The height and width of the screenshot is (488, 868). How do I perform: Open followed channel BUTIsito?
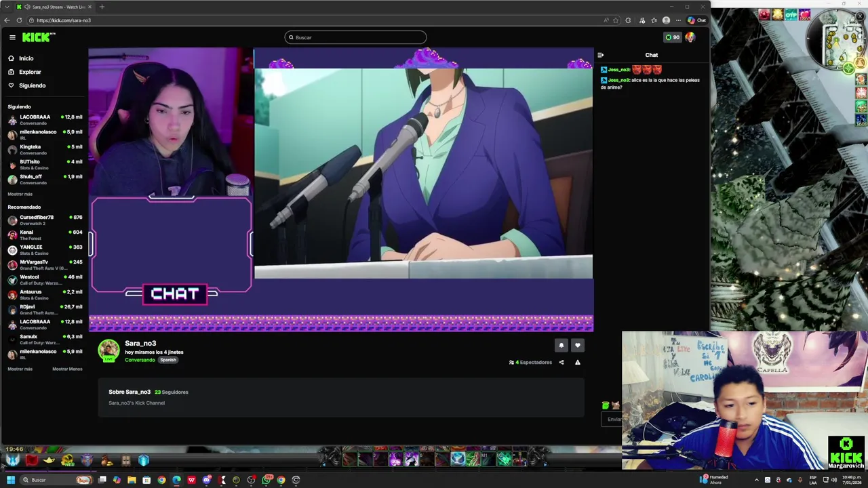(45, 164)
